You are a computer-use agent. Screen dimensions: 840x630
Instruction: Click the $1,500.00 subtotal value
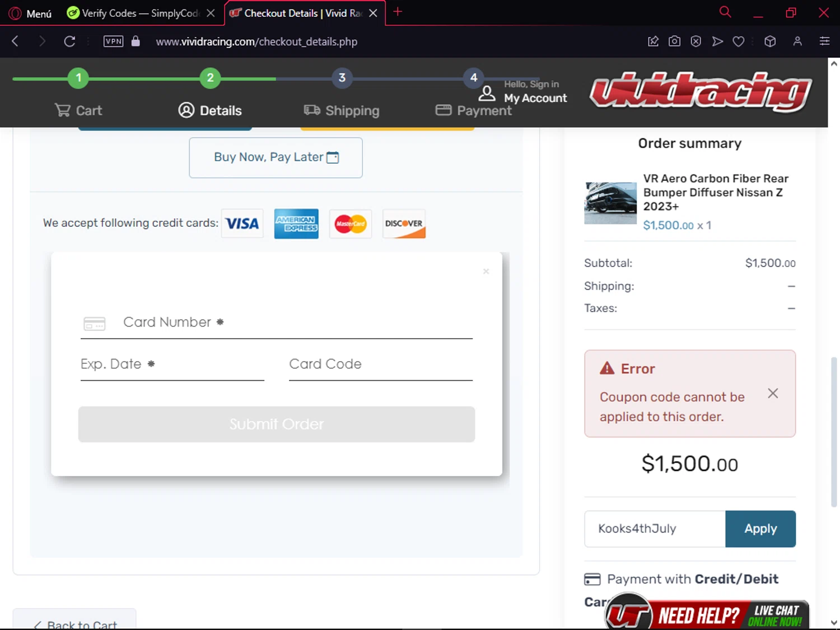tap(770, 263)
